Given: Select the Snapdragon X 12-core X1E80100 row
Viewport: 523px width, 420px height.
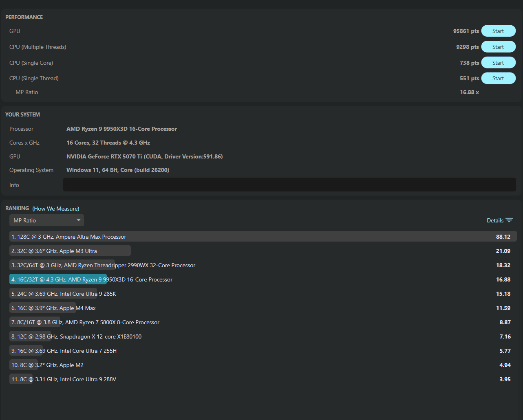Looking at the screenshot, I should click(x=263, y=336).
